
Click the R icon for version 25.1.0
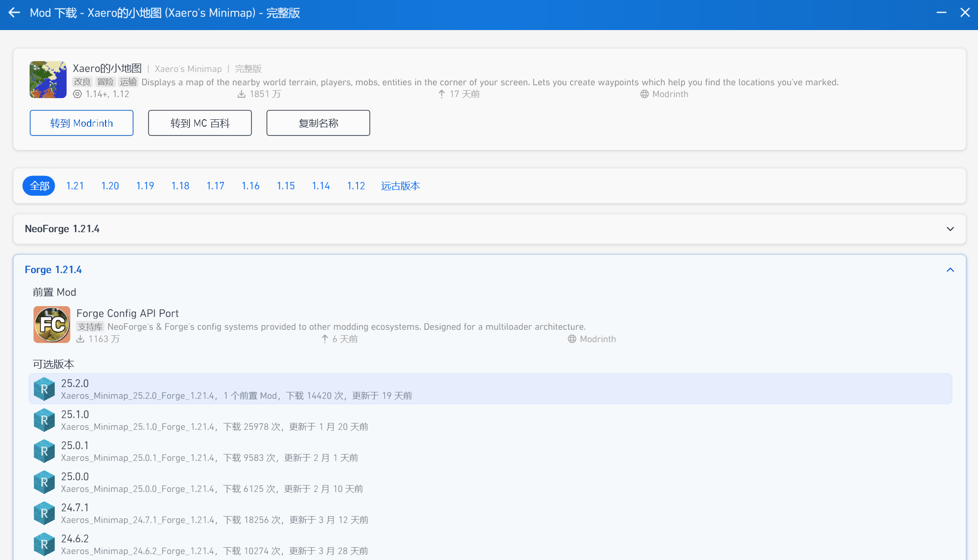(x=44, y=420)
